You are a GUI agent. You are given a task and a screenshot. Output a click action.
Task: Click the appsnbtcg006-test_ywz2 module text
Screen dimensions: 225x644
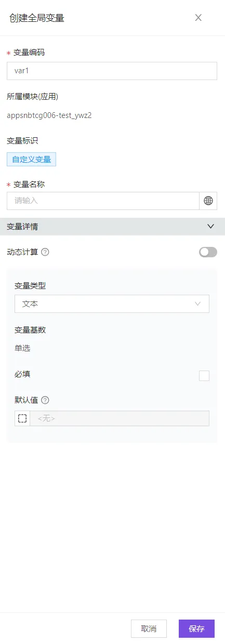(49, 115)
